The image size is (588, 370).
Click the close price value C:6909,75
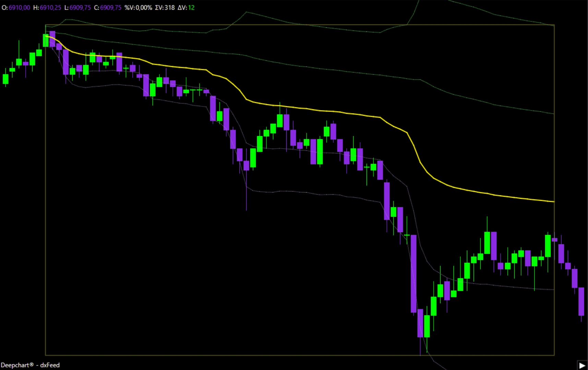108,8
